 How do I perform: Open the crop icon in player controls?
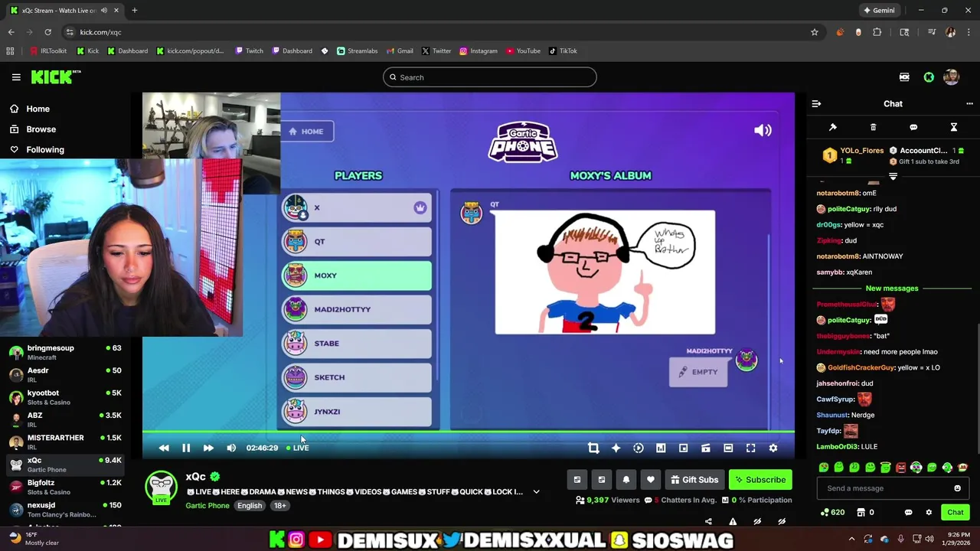[593, 448]
